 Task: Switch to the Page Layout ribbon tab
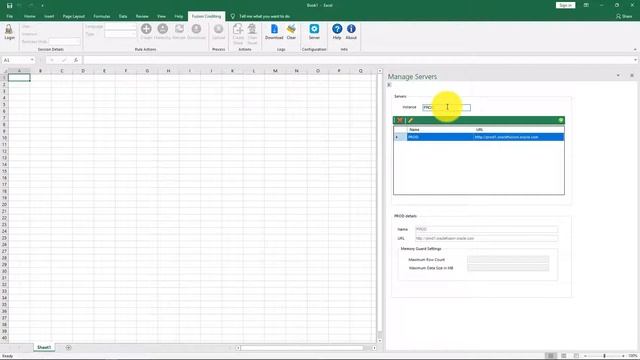click(73, 16)
